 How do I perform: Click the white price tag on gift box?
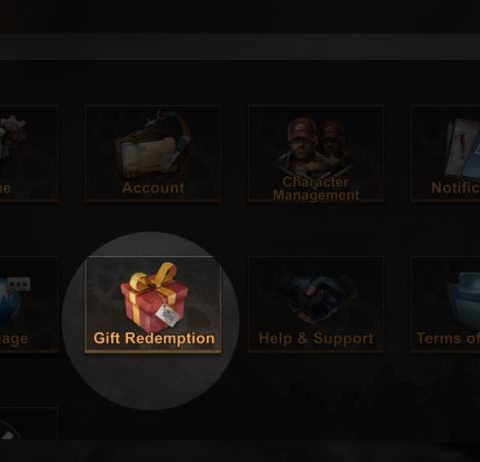(169, 315)
